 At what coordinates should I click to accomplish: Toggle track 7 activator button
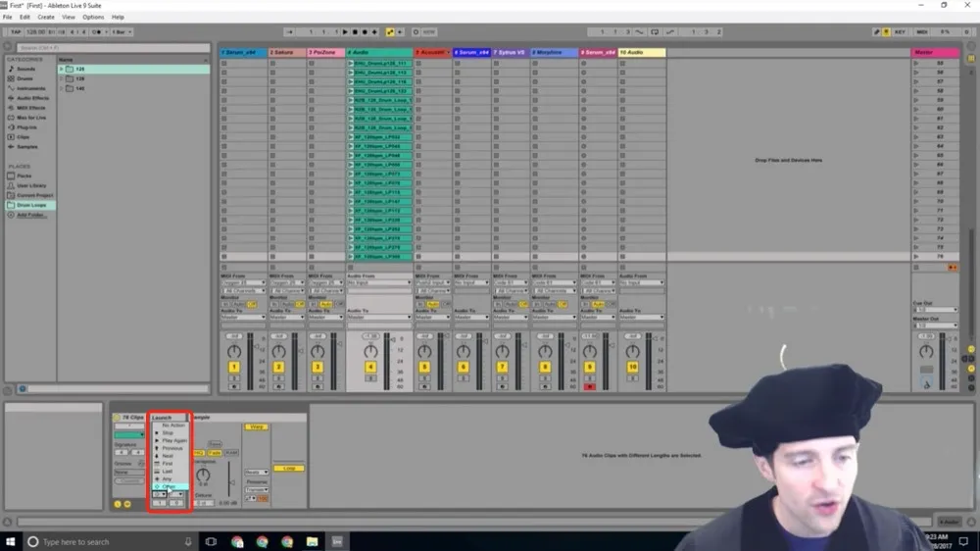pos(502,367)
